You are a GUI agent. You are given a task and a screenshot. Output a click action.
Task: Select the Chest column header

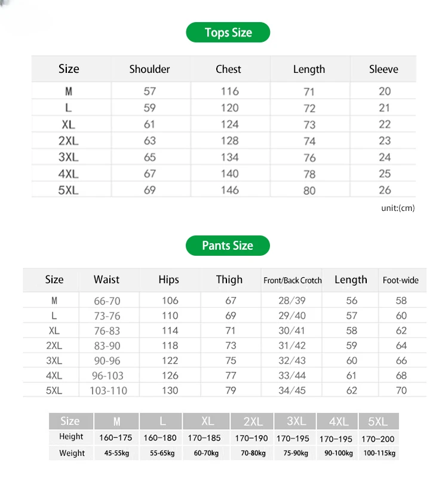tap(228, 69)
